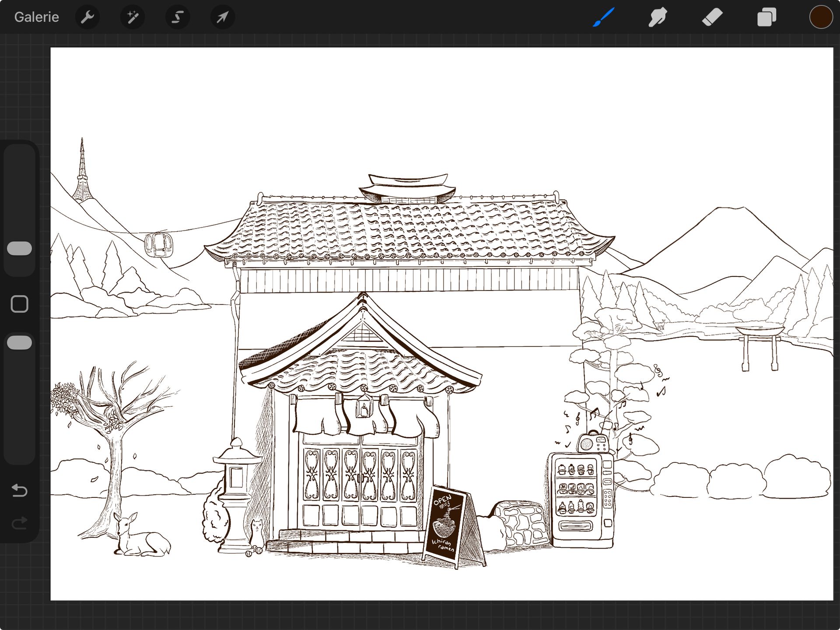This screenshot has width=840, height=630.
Task: Tap the undo arrow on the sidebar
Action: coord(19,491)
